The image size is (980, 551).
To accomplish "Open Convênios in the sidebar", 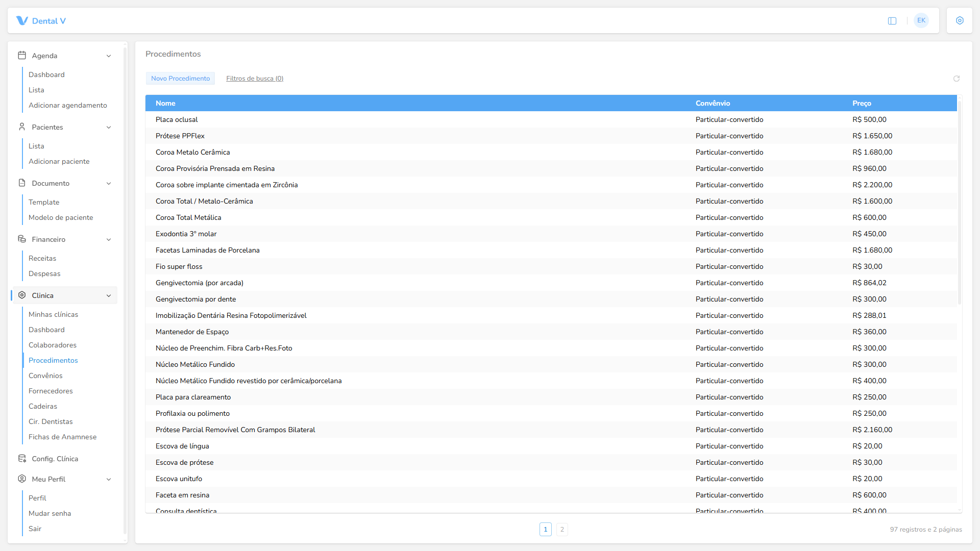I will click(x=45, y=375).
